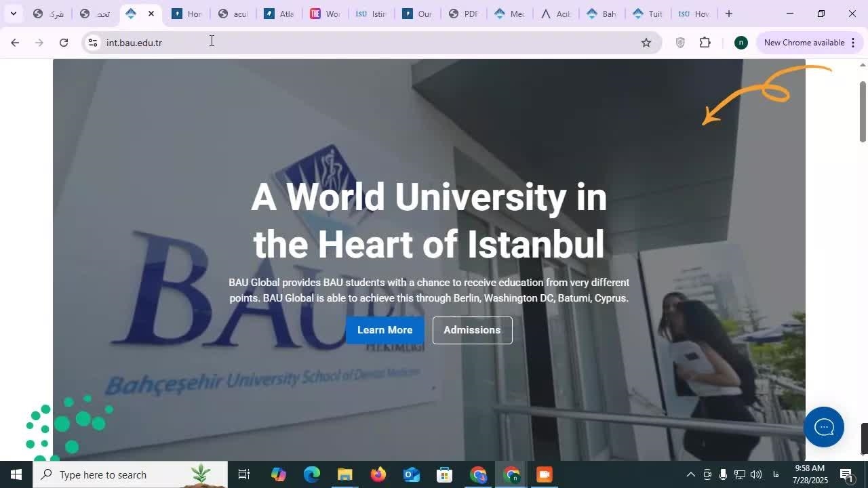
Task: Open a new browser tab
Action: 728,14
